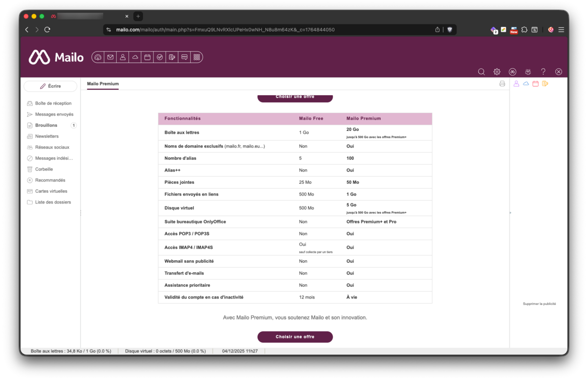Click the Mailo Premium column header in table
Image resolution: width=588 pixels, height=378 pixels.
coord(364,119)
